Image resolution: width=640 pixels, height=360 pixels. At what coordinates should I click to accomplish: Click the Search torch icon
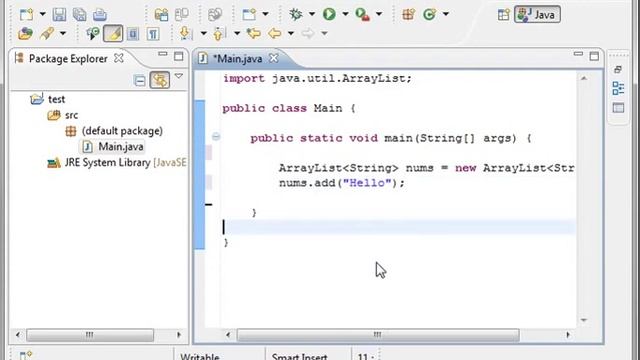[47, 33]
